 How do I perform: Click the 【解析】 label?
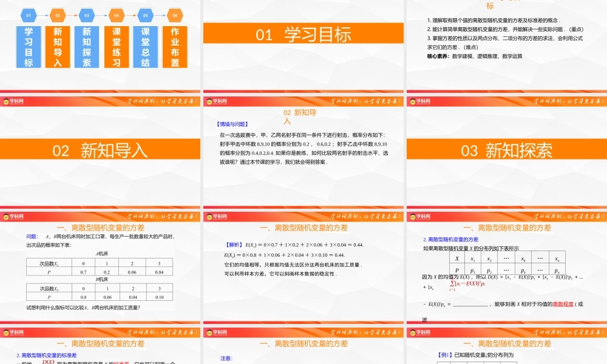pyautogui.click(x=234, y=245)
